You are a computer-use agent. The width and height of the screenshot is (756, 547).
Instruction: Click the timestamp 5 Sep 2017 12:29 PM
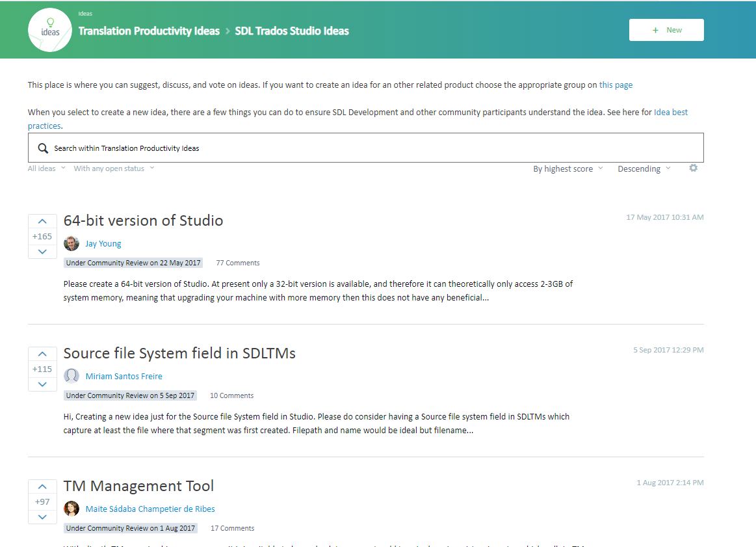click(668, 350)
